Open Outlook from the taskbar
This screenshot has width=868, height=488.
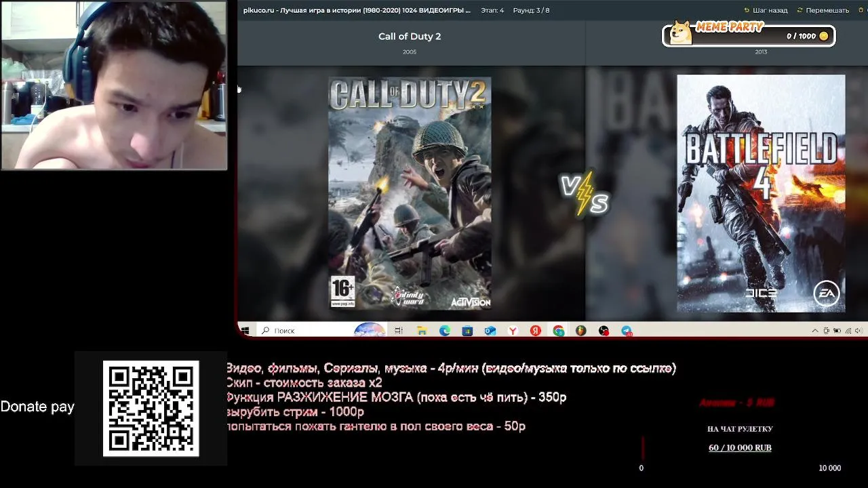[x=490, y=331]
